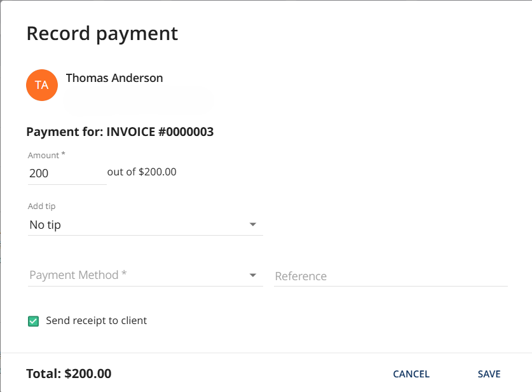532x392 pixels.
Task: Click the Thomas Anderson client name
Action: tap(114, 78)
